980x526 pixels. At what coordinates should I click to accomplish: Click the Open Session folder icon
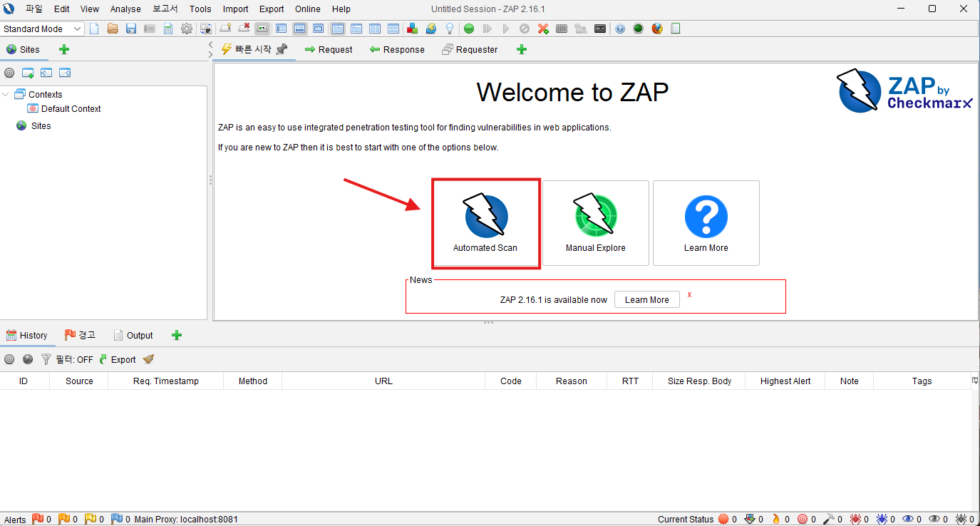pyautogui.click(x=113, y=29)
